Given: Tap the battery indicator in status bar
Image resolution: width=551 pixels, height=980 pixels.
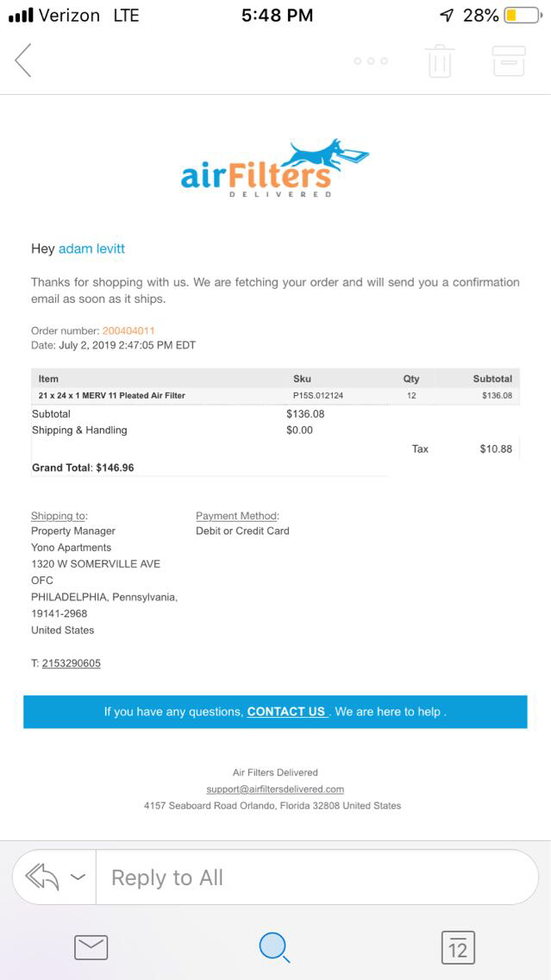Looking at the screenshot, I should click(x=523, y=16).
